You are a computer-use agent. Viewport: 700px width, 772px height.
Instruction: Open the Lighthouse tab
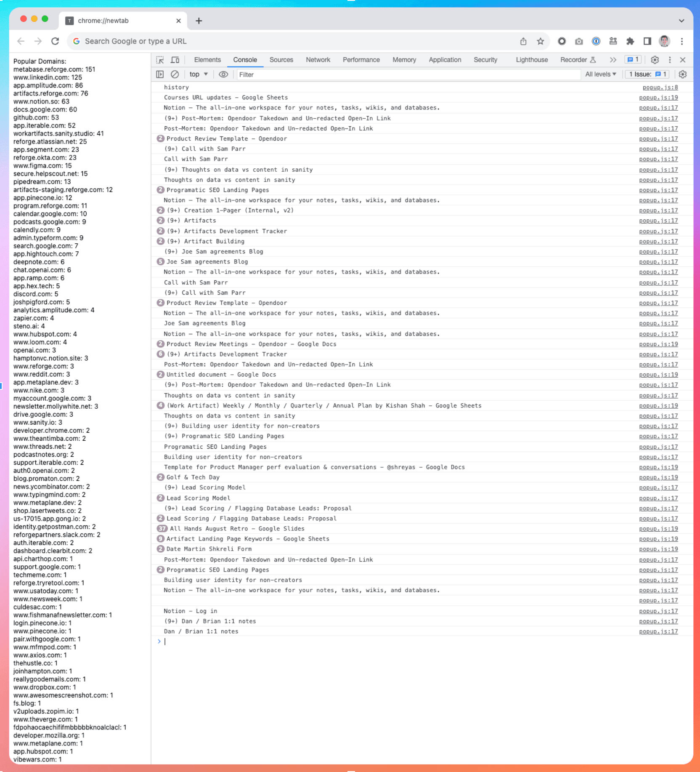(532, 60)
